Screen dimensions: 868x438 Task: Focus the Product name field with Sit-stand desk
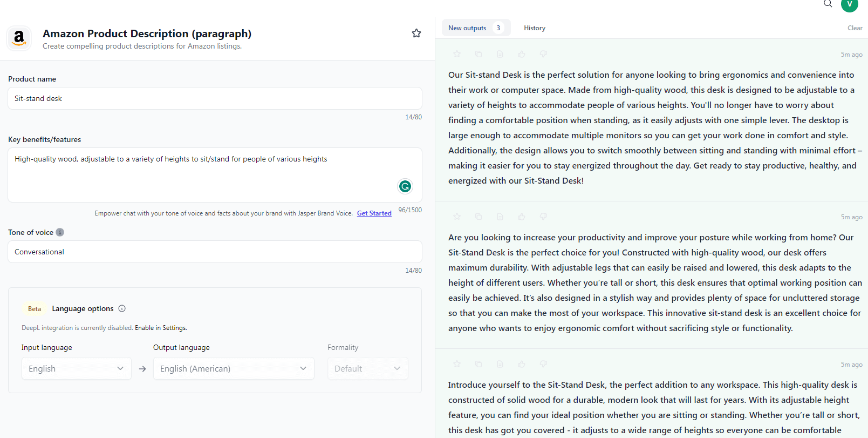click(x=215, y=98)
